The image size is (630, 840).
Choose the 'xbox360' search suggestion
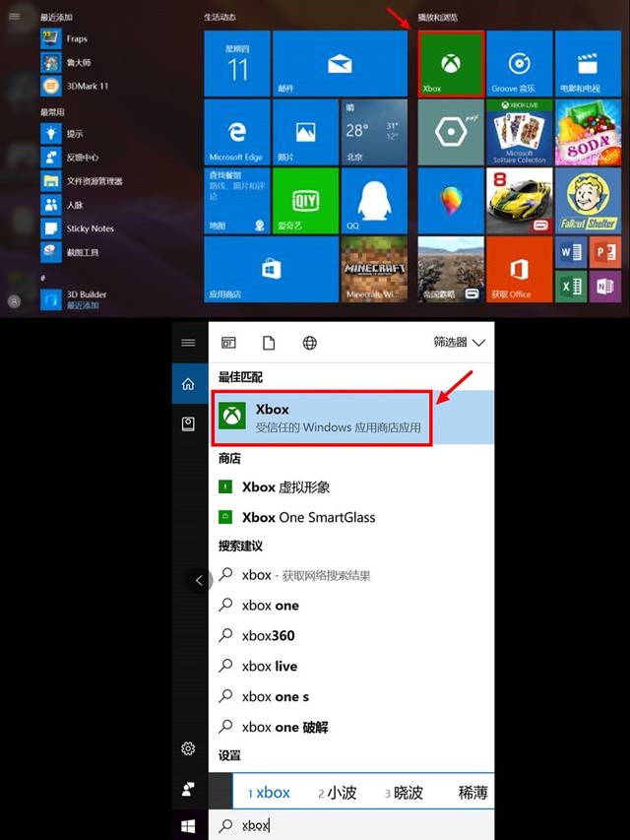coord(351,636)
